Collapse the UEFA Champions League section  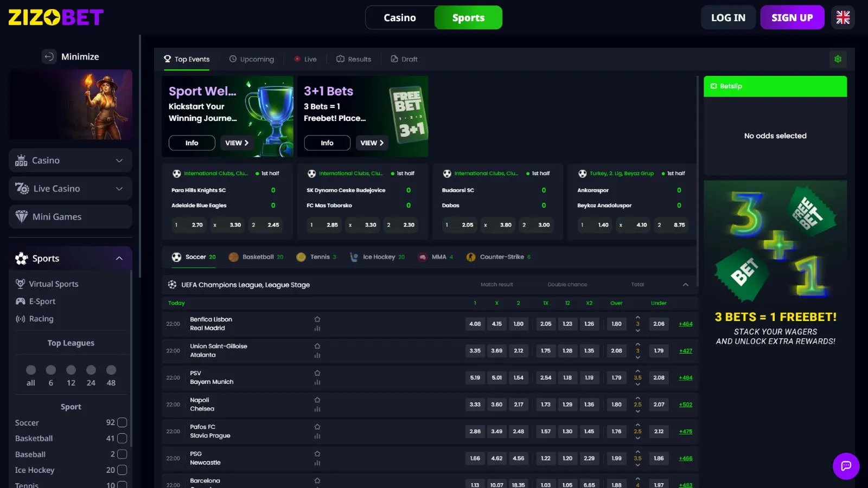click(685, 285)
